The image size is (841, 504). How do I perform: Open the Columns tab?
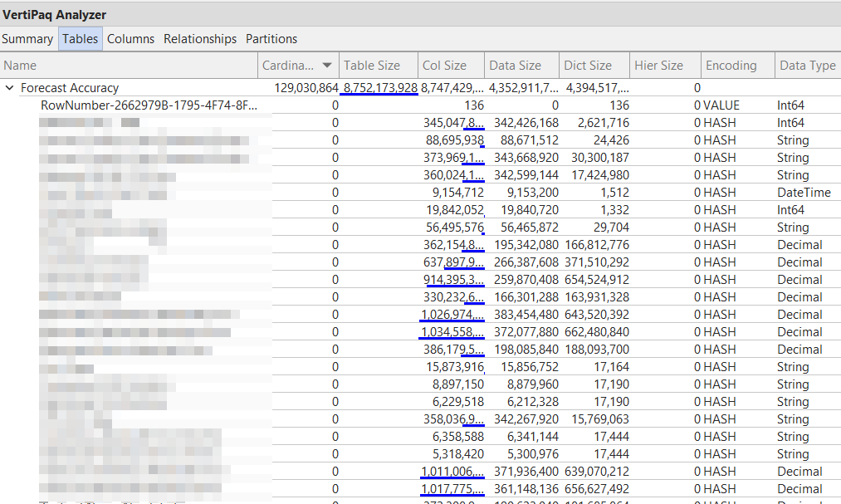(x=130, y=38)
